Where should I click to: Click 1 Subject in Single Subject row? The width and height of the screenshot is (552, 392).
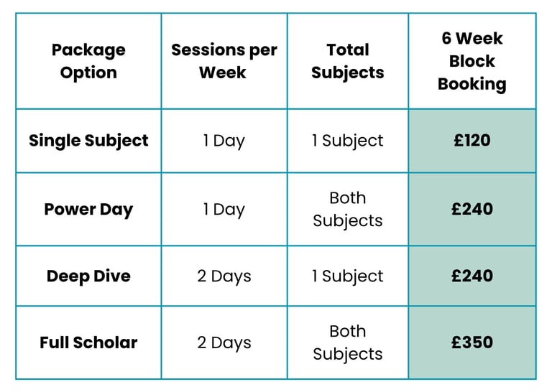pyautogui.click(x=348, y=141)
